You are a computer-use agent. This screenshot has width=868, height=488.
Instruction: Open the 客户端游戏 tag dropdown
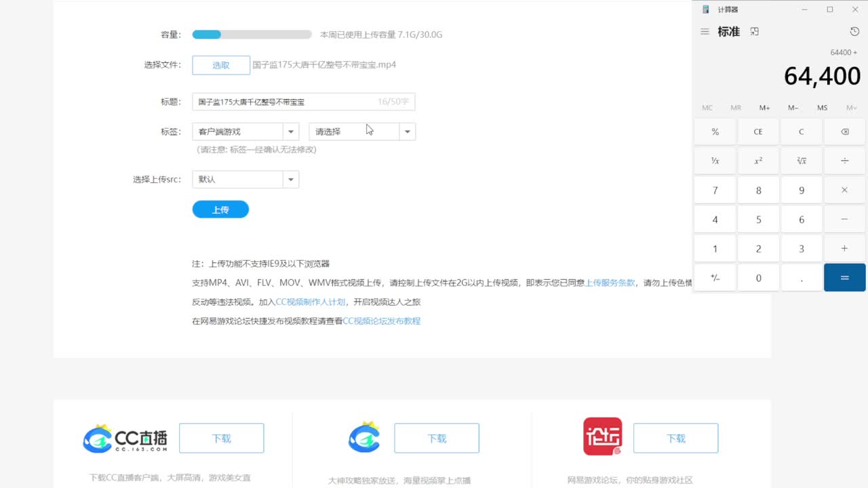point(245,131)
